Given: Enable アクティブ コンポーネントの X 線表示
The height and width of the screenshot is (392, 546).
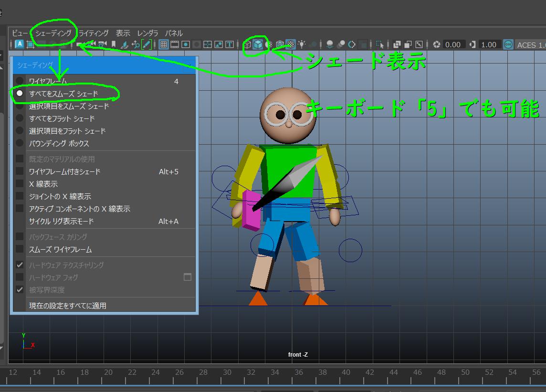Looking at the screenshot, I should tap(20, 208).
